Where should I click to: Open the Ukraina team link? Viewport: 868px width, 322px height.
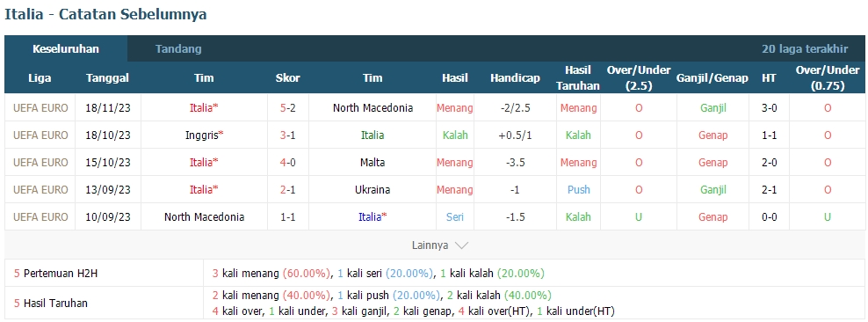[x=373, y=189]
